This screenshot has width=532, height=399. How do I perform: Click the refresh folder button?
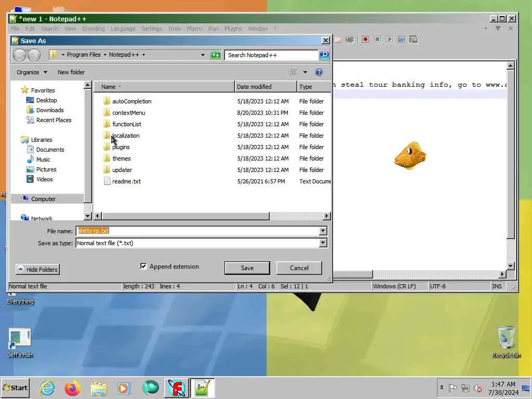click(x=216, y=55)
